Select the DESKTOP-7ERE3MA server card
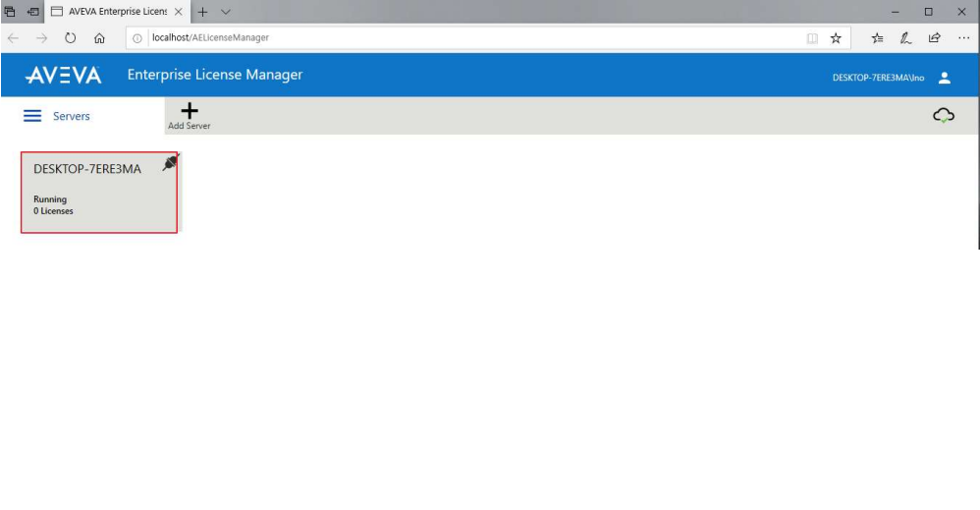The width and height of the screenshot is (980, 510). (99, 193)
